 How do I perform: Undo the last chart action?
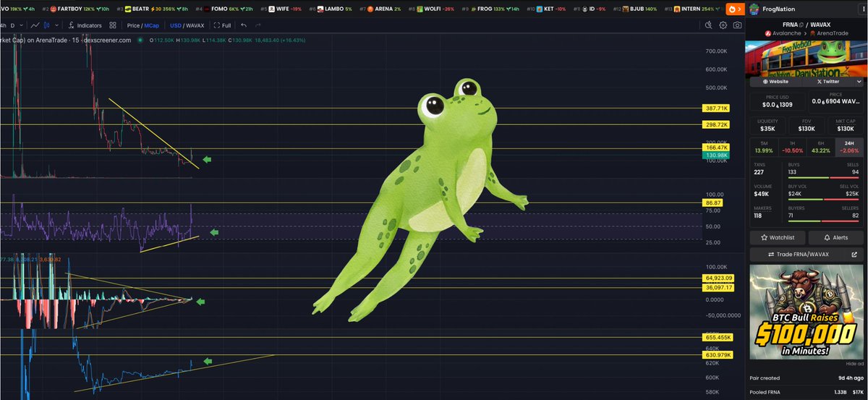click(244, 25)
